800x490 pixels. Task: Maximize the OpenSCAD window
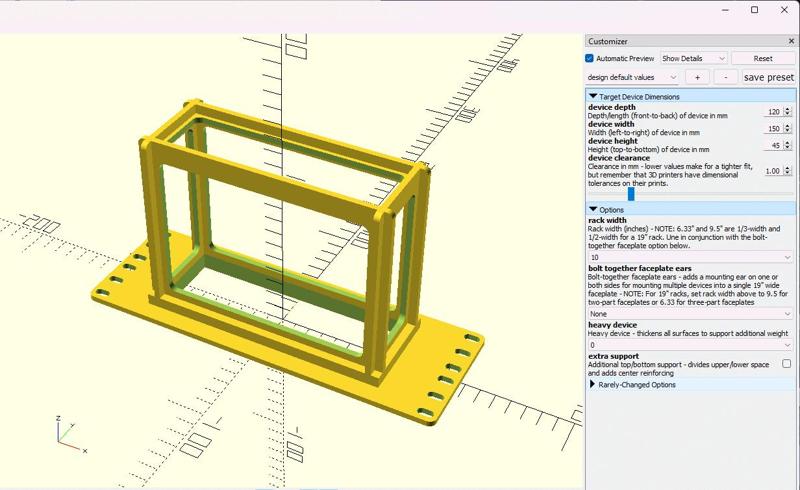pyautogui.click(x=755, y=10)
